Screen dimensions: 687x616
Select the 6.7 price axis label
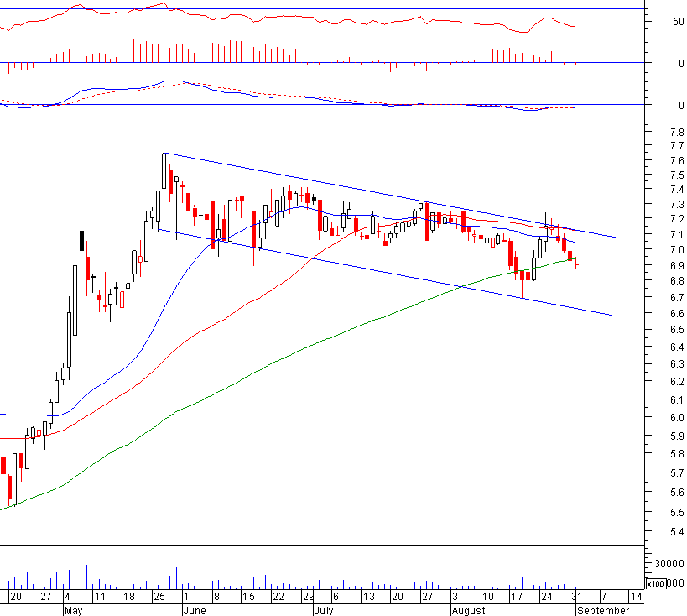pyautogui.click(x=677, y=297)
